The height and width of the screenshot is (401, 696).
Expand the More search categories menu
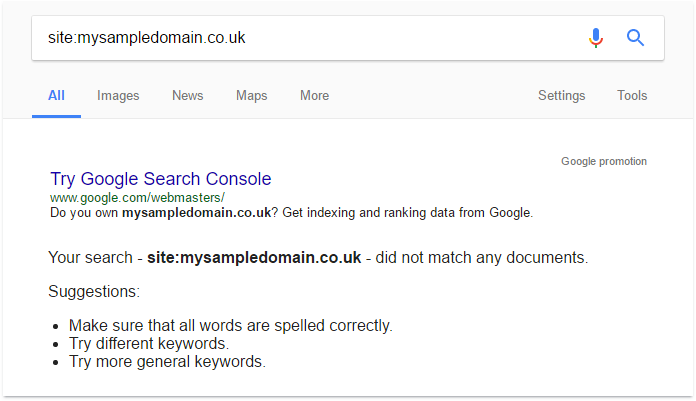click(x=314, y=96)
